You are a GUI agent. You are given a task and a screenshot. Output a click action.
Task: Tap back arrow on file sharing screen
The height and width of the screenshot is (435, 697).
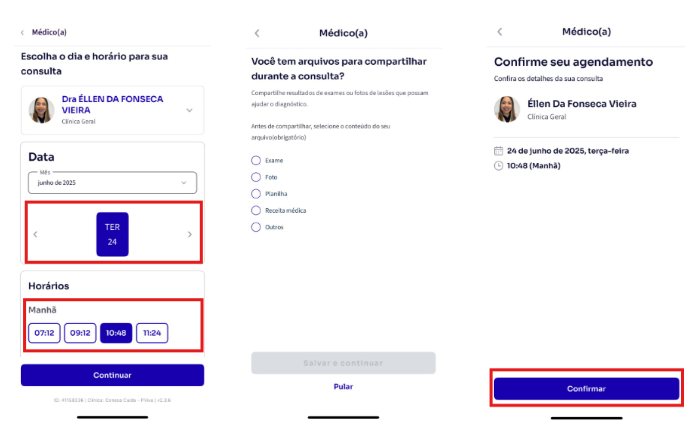tap(257, 33)
